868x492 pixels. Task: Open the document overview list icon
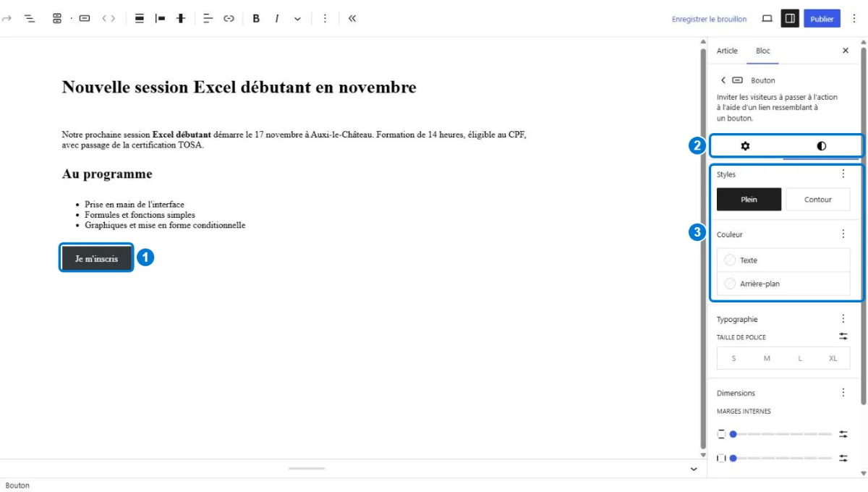tap(30, 19)
